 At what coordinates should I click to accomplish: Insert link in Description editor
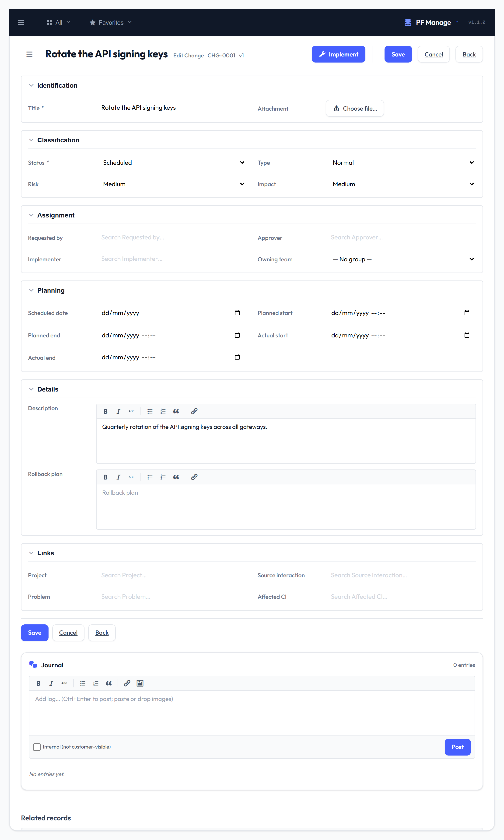[x=194, y=411]
